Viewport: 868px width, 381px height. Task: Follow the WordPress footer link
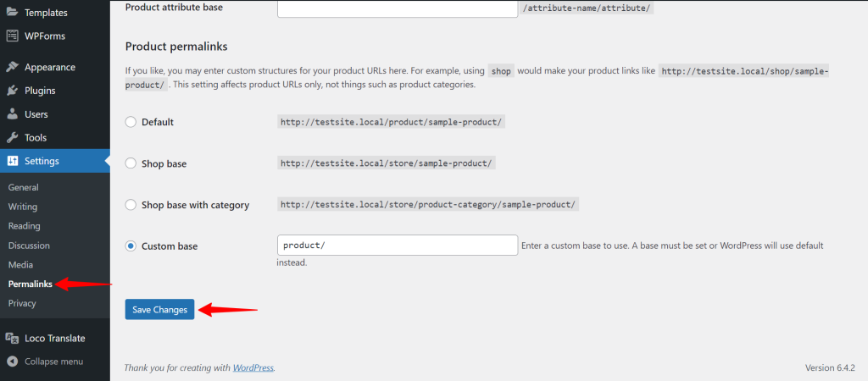click(x=253, y=367)
